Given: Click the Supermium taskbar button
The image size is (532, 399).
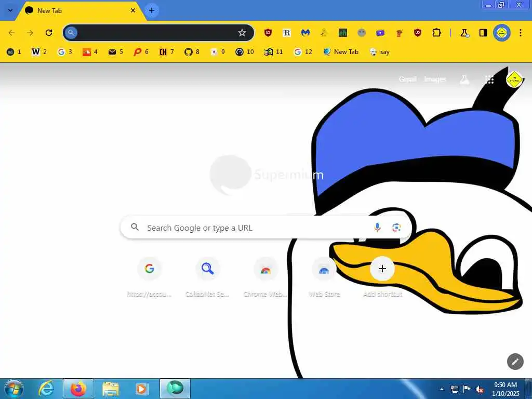Looking at the screenshot, I should pos(175,389).
